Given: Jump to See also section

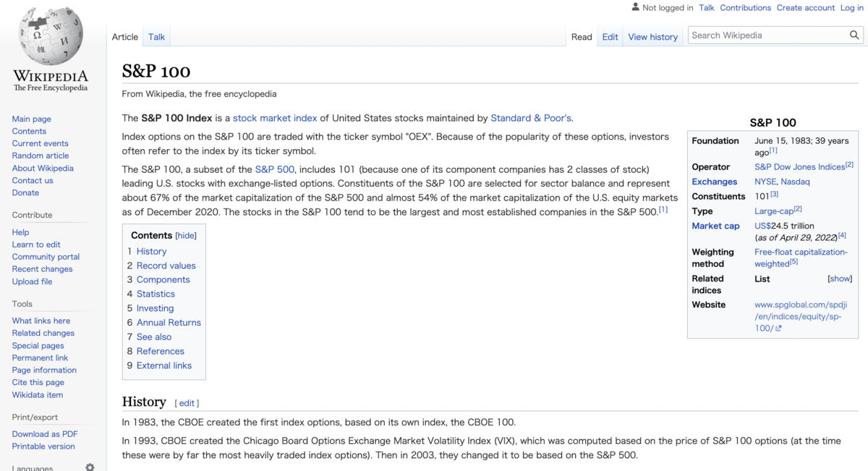Looking at the screenshot, I should 154,336.
